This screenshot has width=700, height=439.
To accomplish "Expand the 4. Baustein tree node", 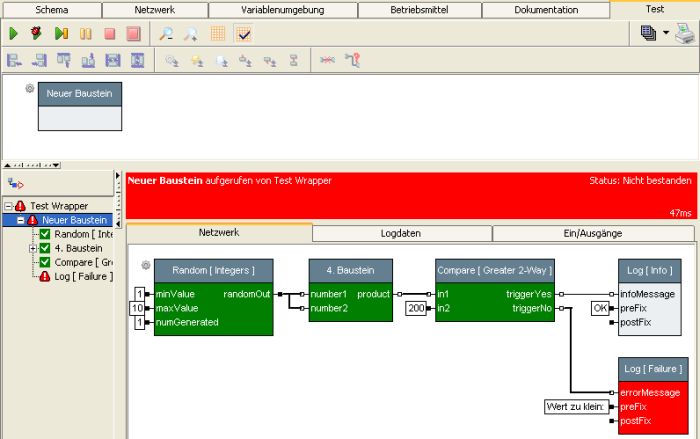I will pyautogui.click(x=33, y=248).
